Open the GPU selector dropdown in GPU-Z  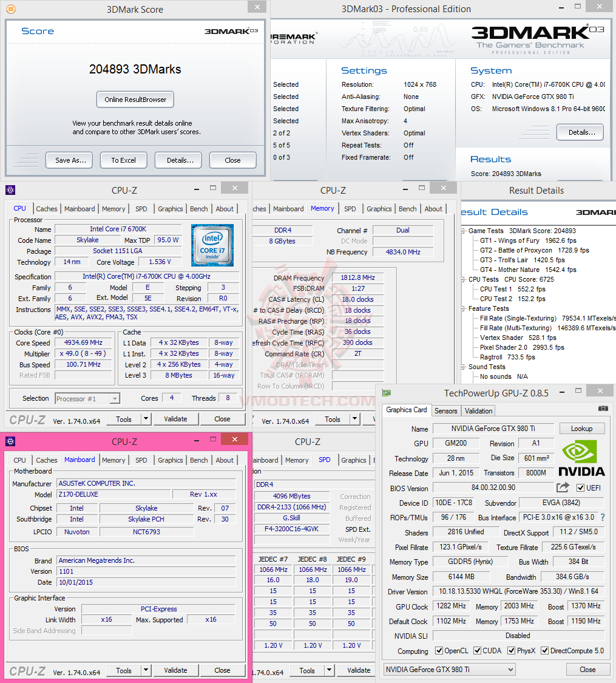(x=511, y=670)
